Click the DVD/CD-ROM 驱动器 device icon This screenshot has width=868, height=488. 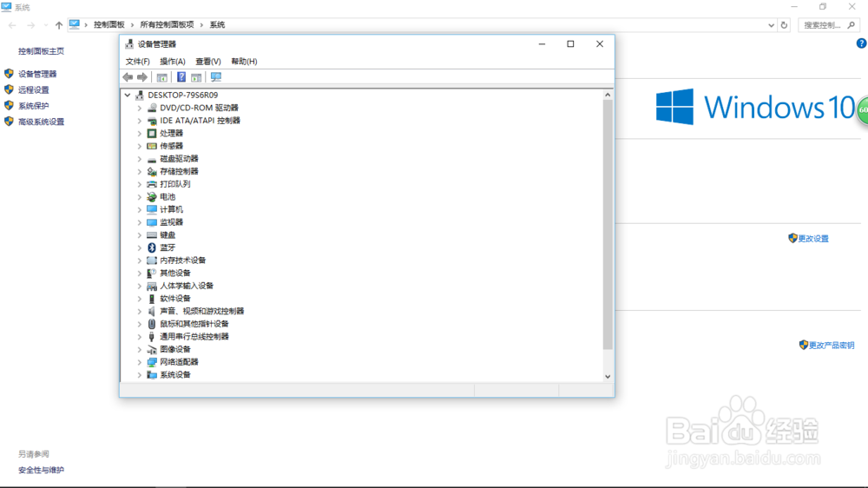pyautogui.click(x=152, y=108)
